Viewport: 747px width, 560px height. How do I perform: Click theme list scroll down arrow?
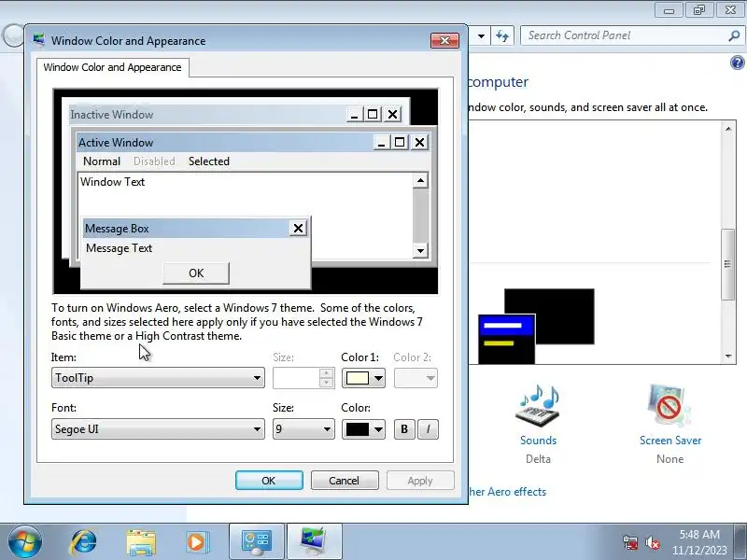click(728, 357)
